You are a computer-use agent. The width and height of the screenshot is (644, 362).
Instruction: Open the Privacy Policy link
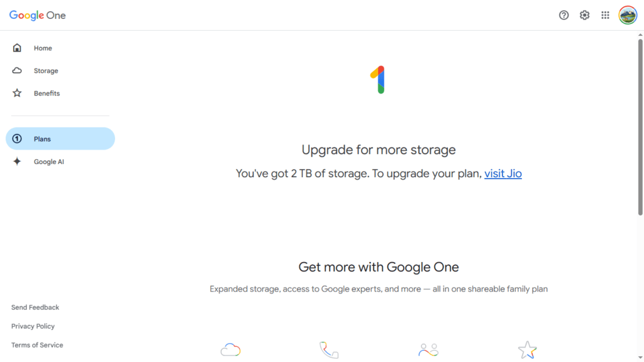33,326
